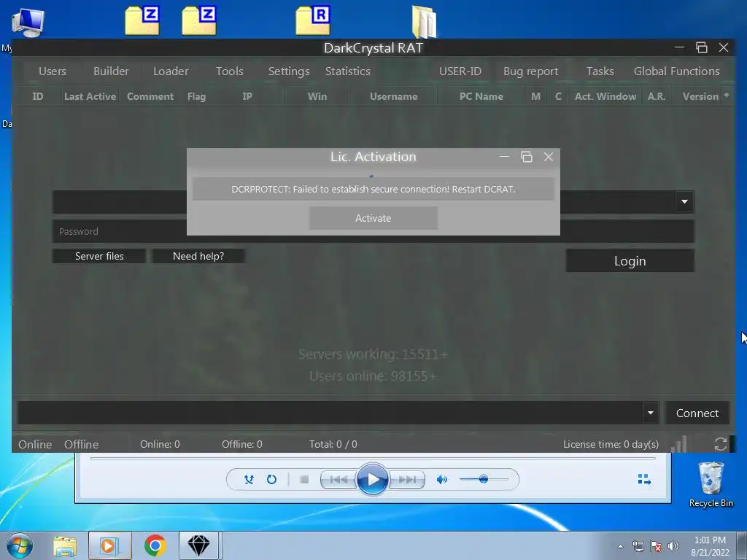
Task: Sort by the IP column header
Action: pos(247,96)
